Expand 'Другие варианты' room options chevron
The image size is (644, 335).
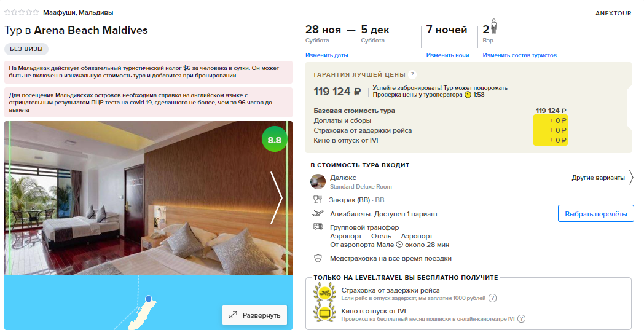coord(631,178)
